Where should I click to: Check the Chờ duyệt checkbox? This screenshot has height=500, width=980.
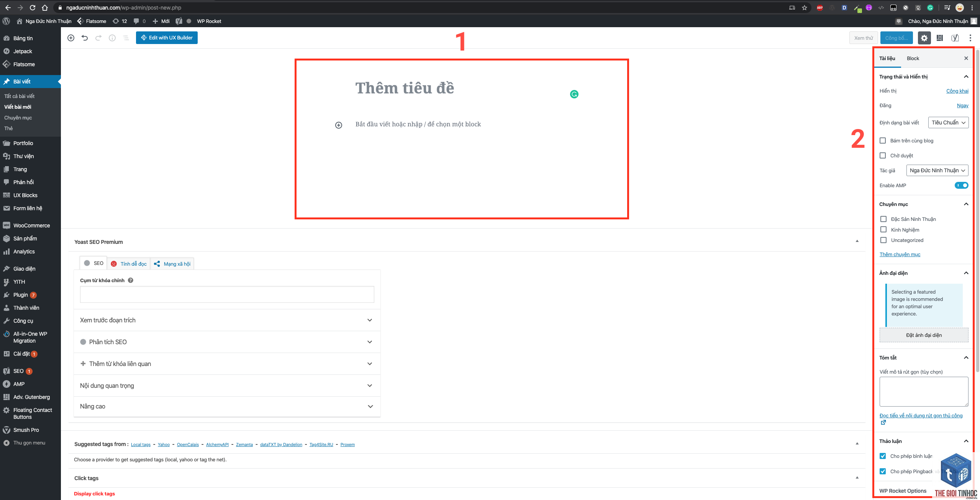click(883, 155)
